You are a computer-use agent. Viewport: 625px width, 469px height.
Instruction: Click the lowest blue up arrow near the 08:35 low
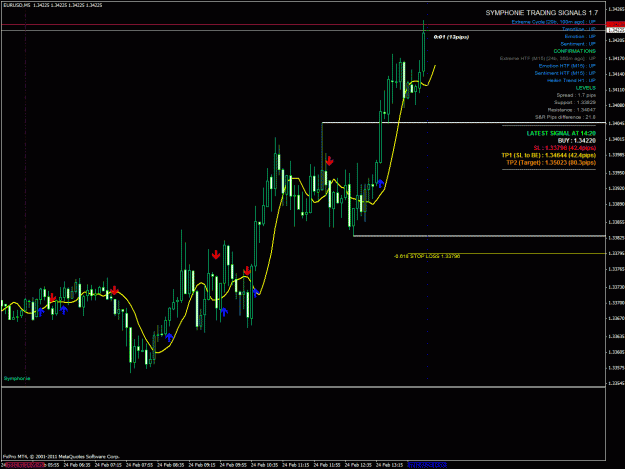(x=169, y=338)
